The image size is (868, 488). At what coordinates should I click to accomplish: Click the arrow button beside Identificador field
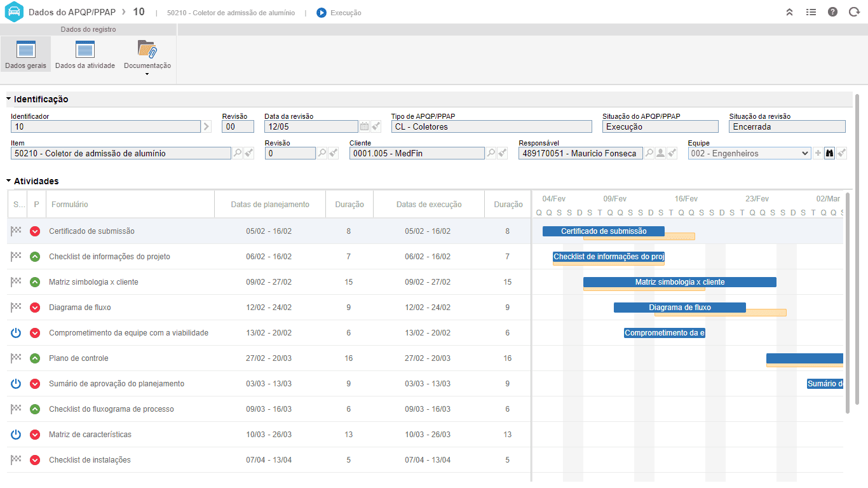click(206, 127)
